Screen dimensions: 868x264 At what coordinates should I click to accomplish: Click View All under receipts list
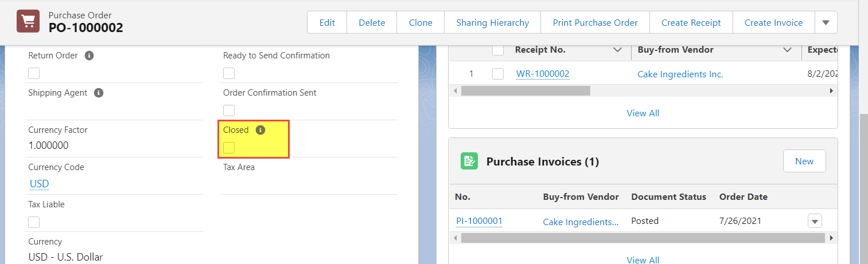[643, 113]
